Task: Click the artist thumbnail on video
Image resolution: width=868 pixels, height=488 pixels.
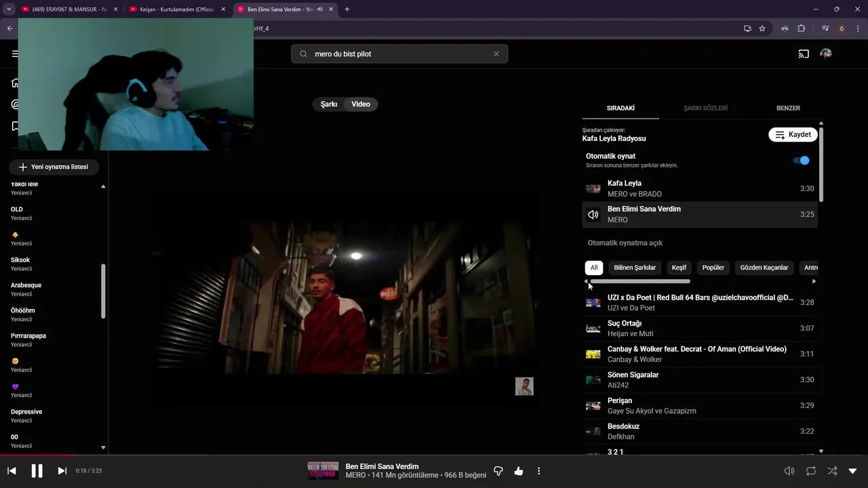Action: tap(524, 386)
